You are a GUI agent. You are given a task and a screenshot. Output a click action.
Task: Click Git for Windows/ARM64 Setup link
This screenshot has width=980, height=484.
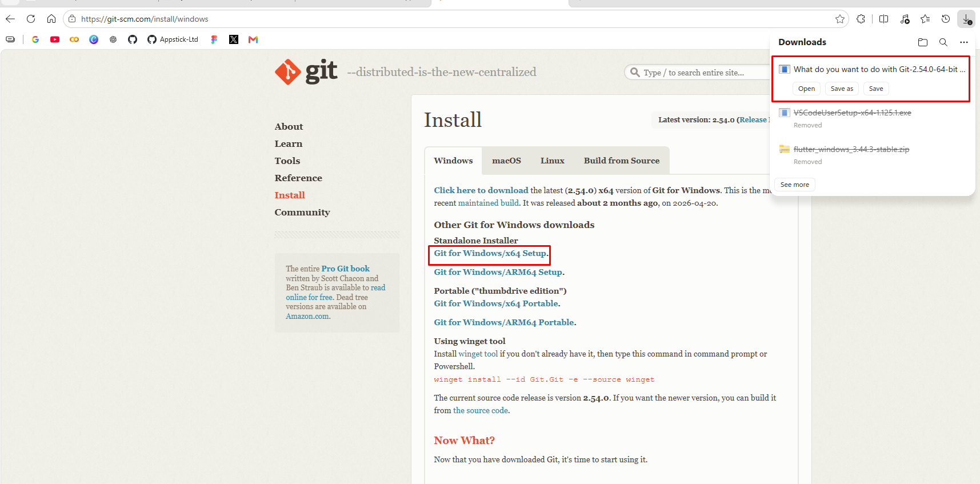(x=498, y=272)
